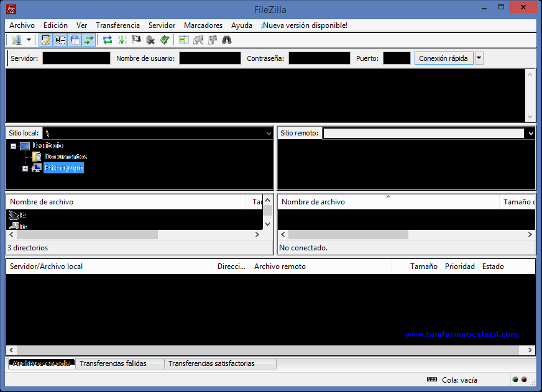The width and height of the screenshot is (542, 392).
Task: Collapse the Escritorio tree node
Action: pos(14,146)
